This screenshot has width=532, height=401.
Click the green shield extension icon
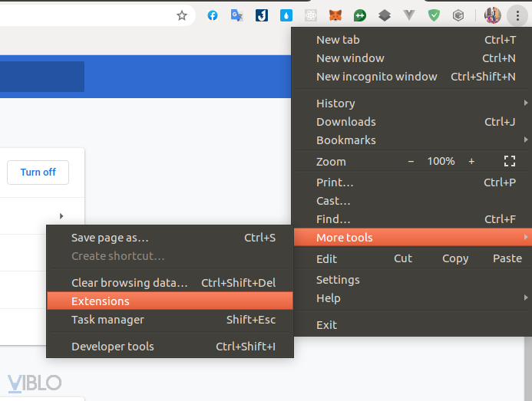coord(434,15)
